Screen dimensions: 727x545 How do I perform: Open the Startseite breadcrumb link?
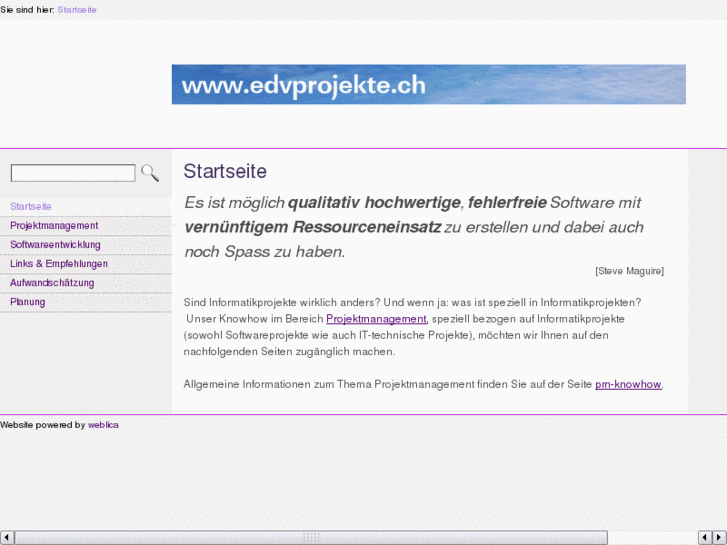pyautogui.click(x=77, y=10)
